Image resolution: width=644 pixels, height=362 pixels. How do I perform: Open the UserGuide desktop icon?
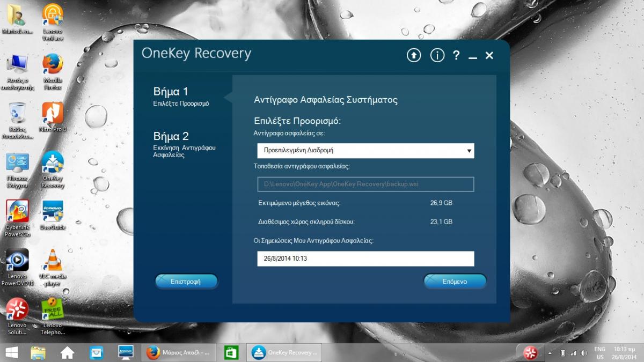click(x=53, y=216)
